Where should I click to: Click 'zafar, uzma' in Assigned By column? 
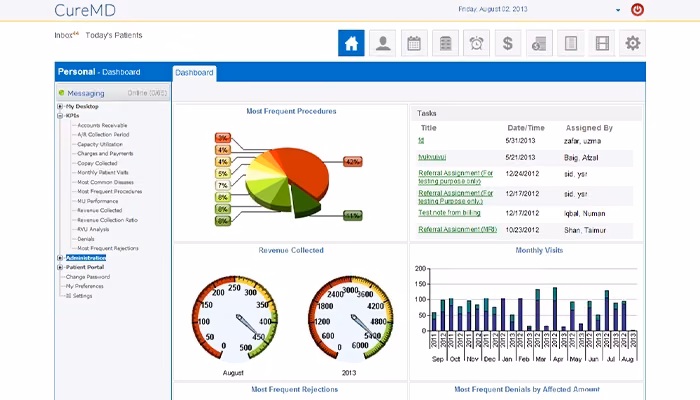[582, 141]
